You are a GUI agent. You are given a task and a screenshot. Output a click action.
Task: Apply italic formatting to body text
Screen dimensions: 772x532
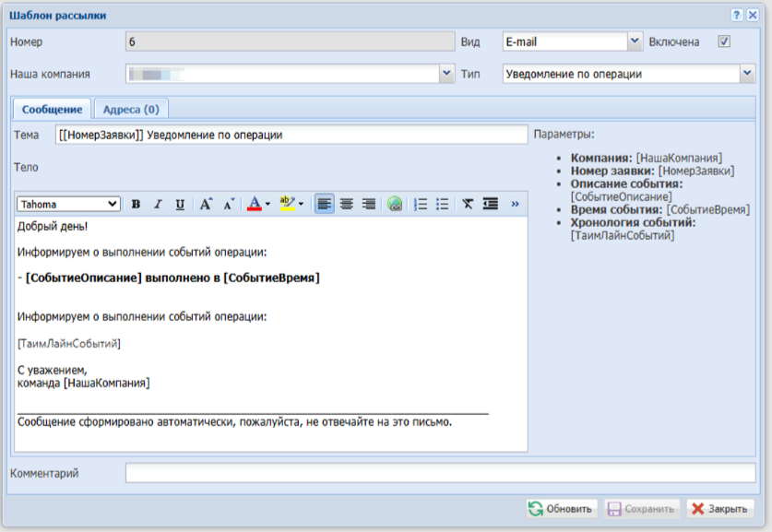click(158, 204)
